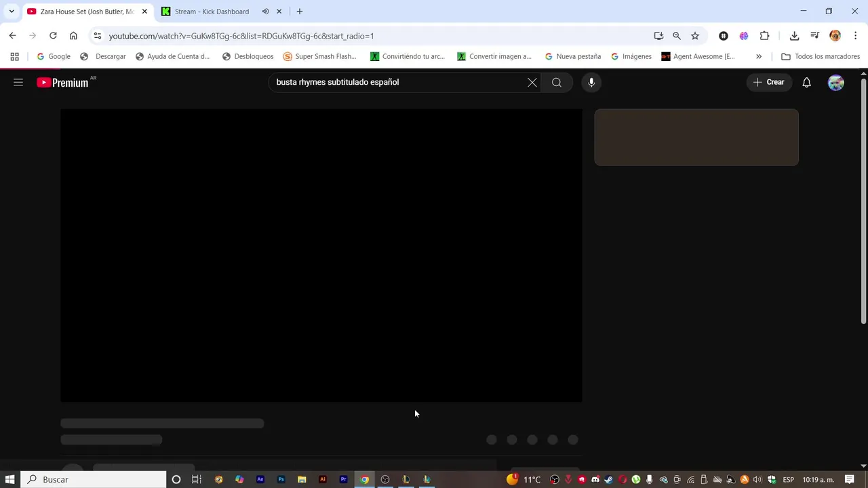Launch Photoshop from taskbar
Image resolution: width=868 pixels, height=488 pixels.
pos(281,479)
